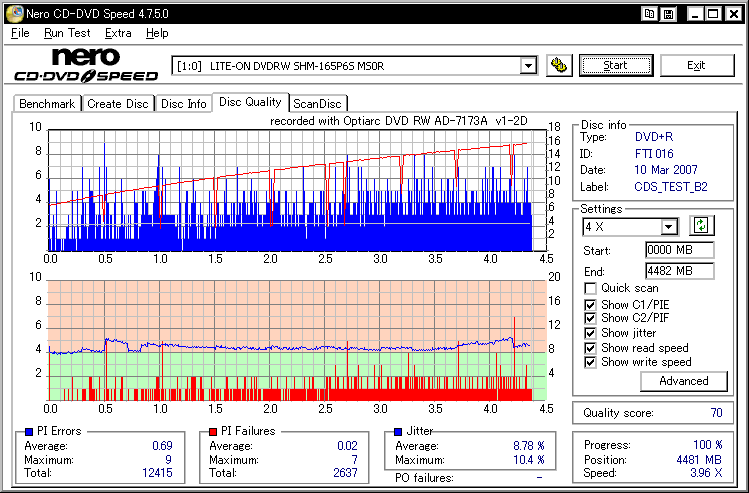Click the Advanced settings button

click(x=684, y=381)
